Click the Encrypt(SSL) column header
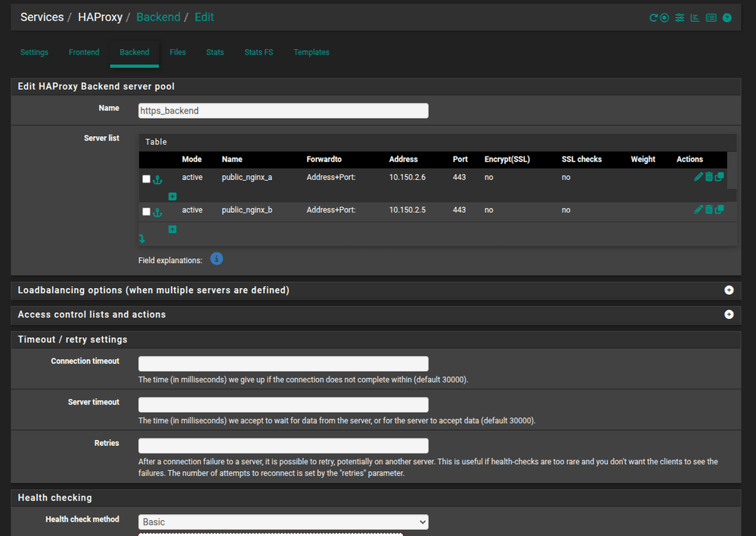The width and height of the screenshot is (756, 536). coord(507,159)
